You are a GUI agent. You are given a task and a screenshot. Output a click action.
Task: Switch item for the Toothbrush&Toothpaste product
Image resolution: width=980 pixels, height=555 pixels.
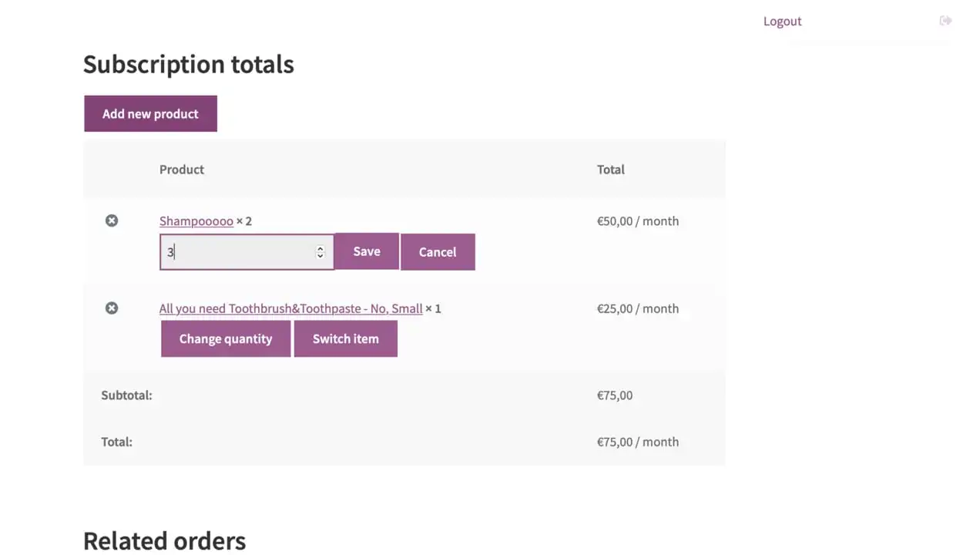tap(346, 339)
